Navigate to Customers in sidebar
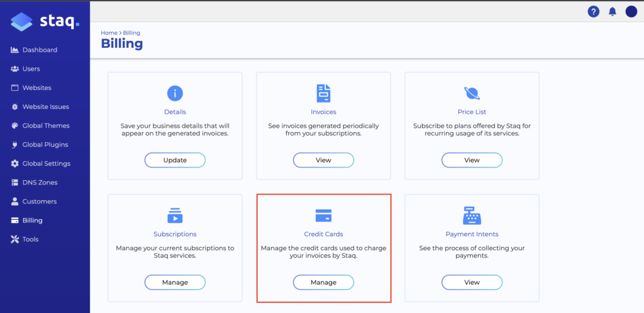The width and height of the screenshot is (644, 313). pyautogui.click(x=39, y=202)
